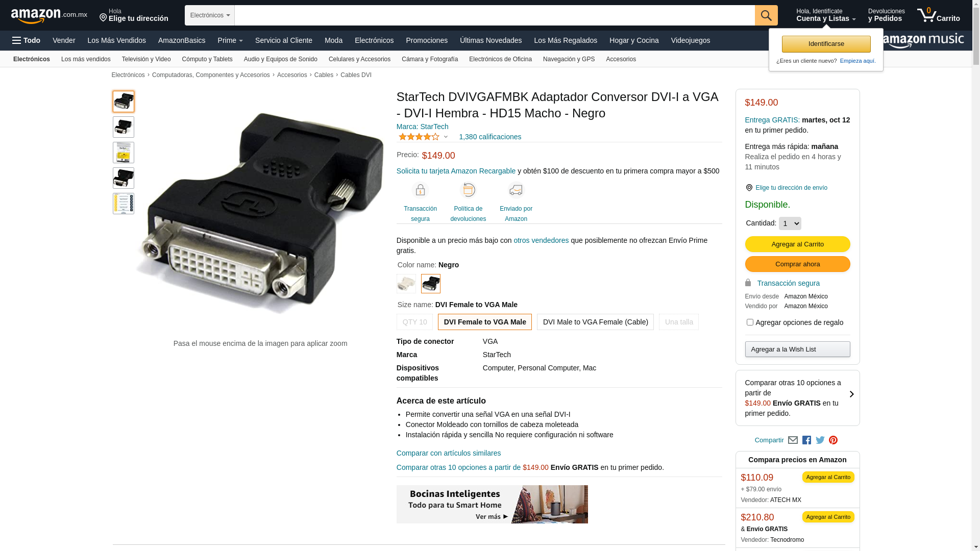Select the third product thumbnail image

point(124,153)
